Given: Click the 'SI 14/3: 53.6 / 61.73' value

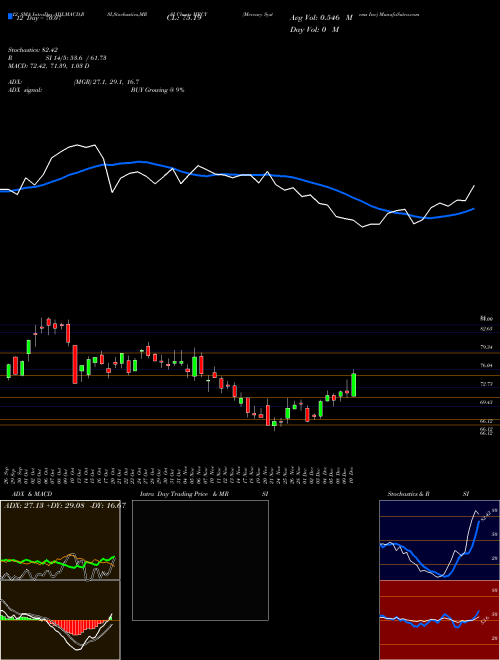Looking at the screenshot, I should pos(76,58).
